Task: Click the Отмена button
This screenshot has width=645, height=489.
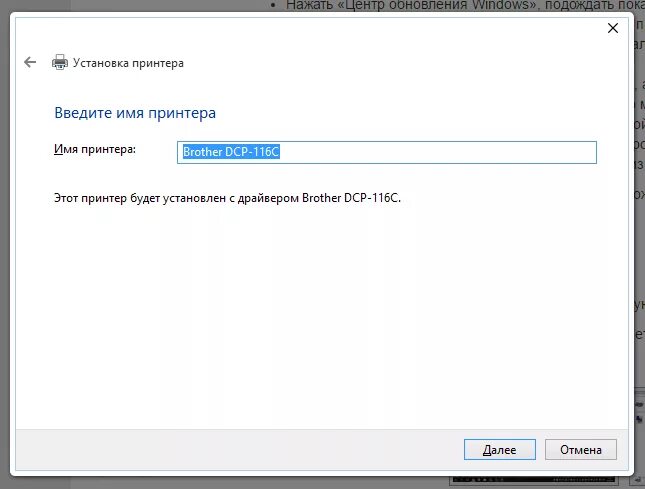Action: 580,450
